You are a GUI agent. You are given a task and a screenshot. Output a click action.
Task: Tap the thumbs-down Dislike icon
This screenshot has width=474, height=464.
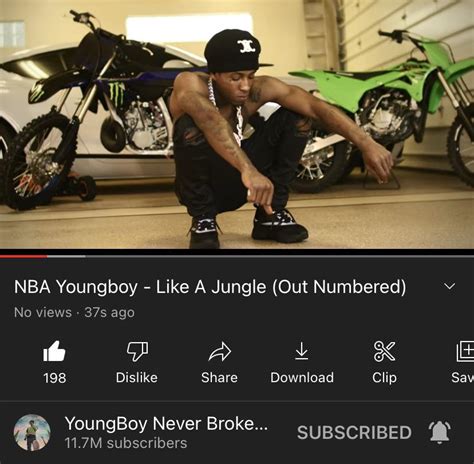tap(137, 351)
